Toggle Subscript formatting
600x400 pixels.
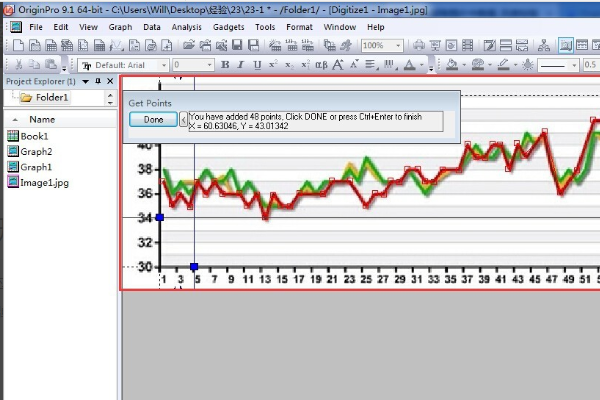[x=289, y=65]
